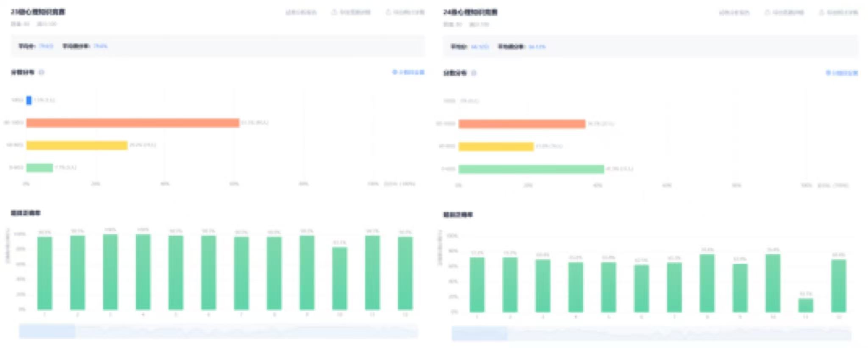Viewport: 868px width, 348px height.
Task: Open score range settings gear in 23级 panel
Action: (395, 73)
